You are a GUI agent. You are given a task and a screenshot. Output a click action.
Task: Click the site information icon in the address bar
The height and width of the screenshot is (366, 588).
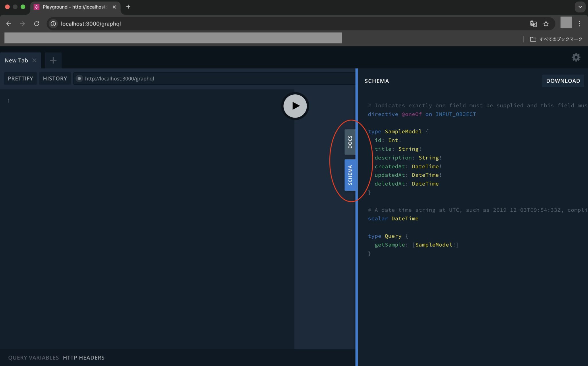click(x=53, y=24)
